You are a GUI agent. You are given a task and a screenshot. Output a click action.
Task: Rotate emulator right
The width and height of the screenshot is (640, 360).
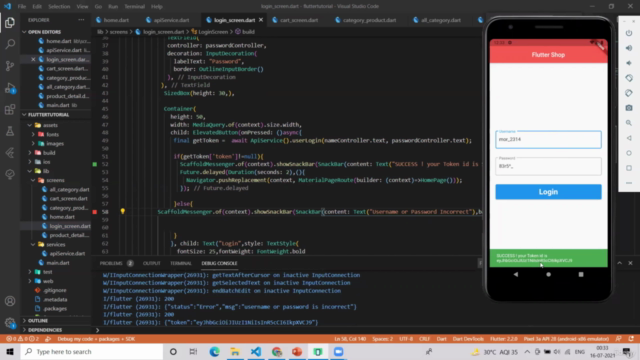click(x=629, y=93)
